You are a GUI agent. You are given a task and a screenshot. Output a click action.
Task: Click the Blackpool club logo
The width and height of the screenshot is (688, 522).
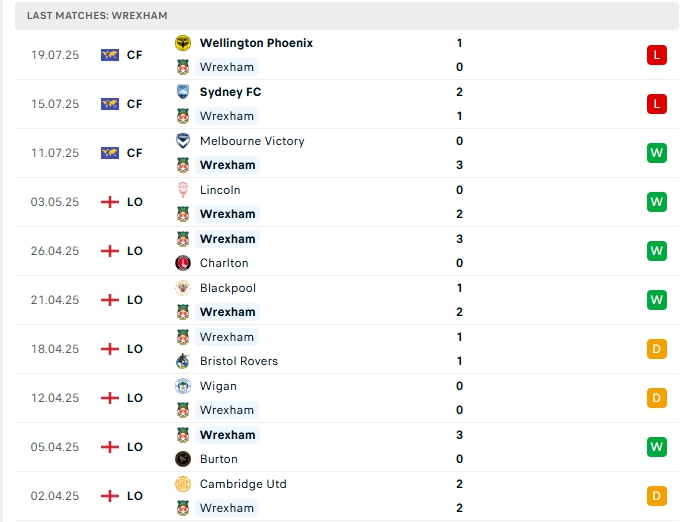pos(183,288)
